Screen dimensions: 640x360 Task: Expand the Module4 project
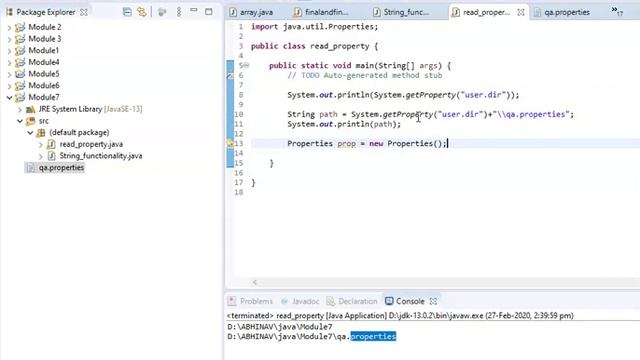[x=9, y=62]
